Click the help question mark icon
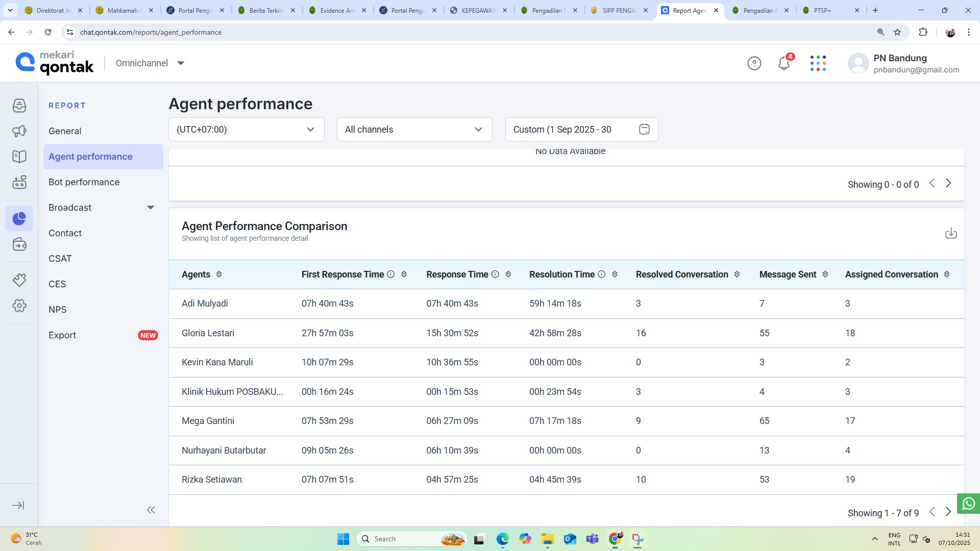Screen dimensions: 980x551 754,63
